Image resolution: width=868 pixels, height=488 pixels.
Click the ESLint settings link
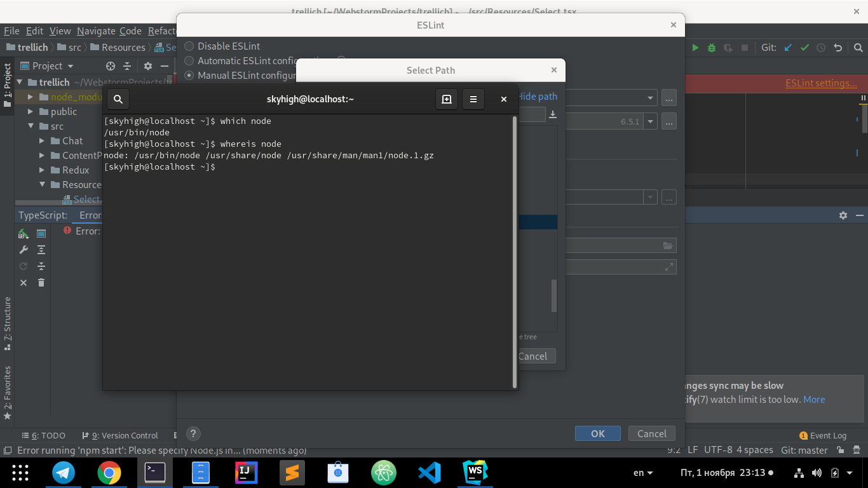821,83
